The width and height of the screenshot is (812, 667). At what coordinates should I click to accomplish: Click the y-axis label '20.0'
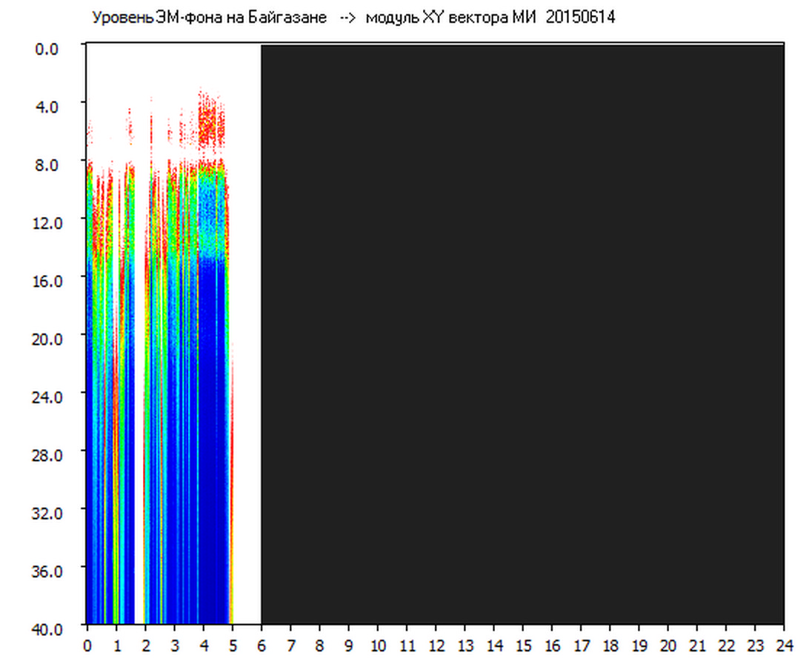point(47,339)
